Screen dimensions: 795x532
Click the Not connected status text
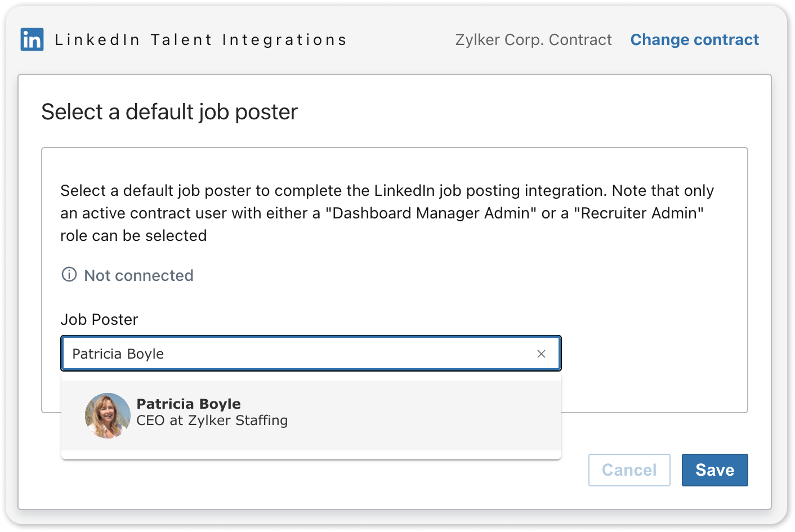pos(139,275)
